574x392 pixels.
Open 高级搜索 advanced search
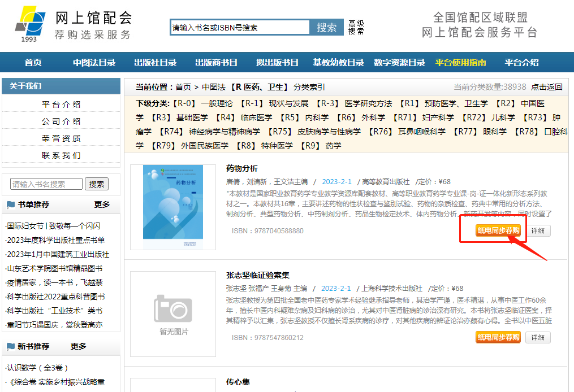pos(356,27)
